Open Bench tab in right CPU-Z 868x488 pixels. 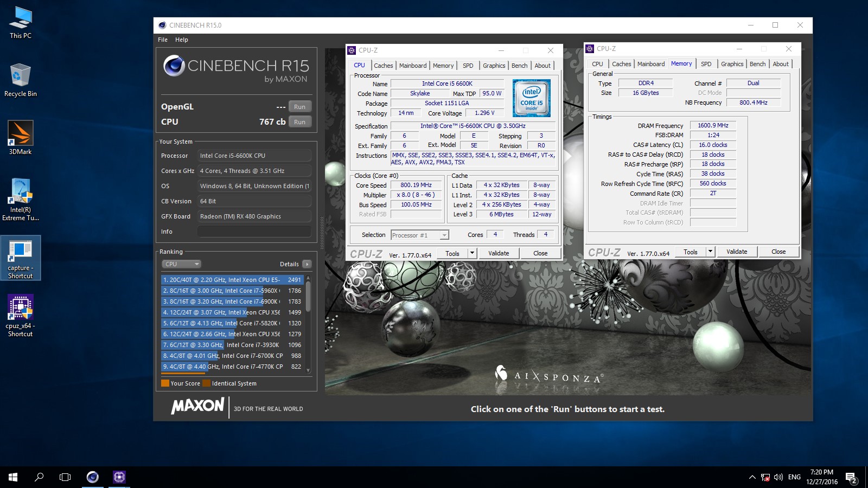click(x=758, y=64)
